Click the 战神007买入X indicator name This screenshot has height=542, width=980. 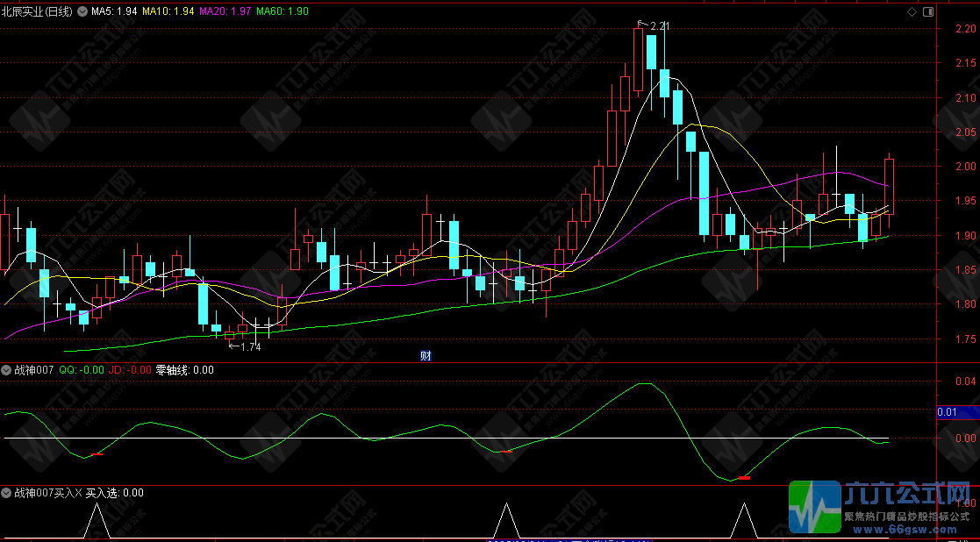47,493
